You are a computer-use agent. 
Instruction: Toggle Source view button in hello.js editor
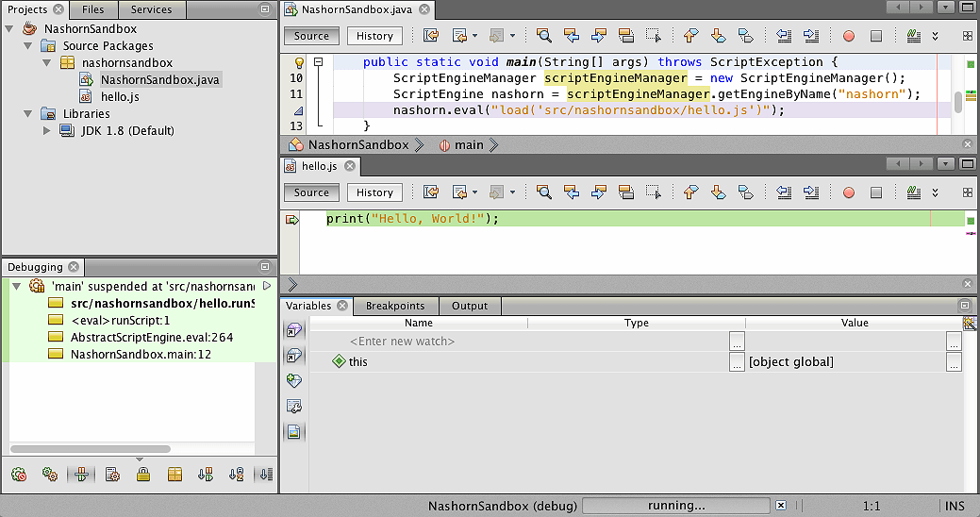tap(311, 192)
